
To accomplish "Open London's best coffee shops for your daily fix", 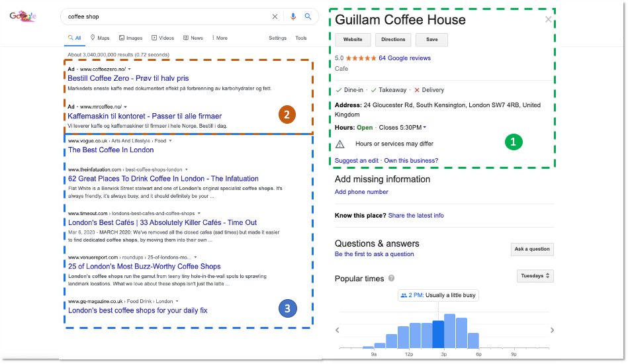I will point(138,311).
